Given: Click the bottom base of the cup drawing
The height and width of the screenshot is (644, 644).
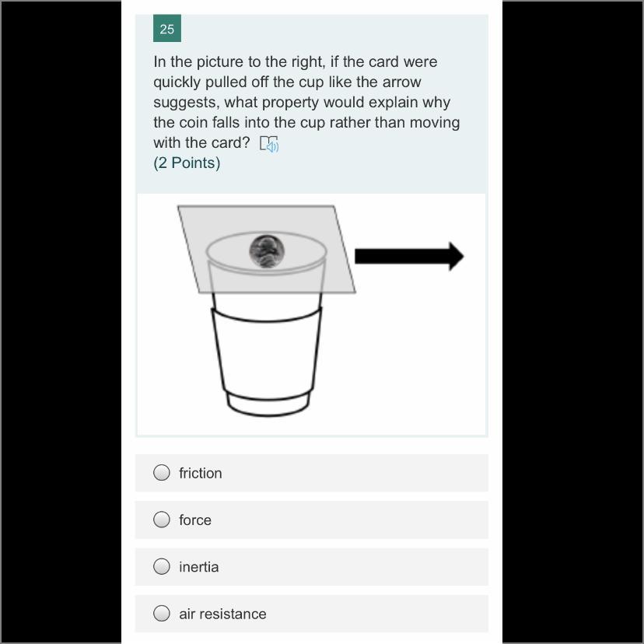Looking at the screenshot, I should point(268,404).
